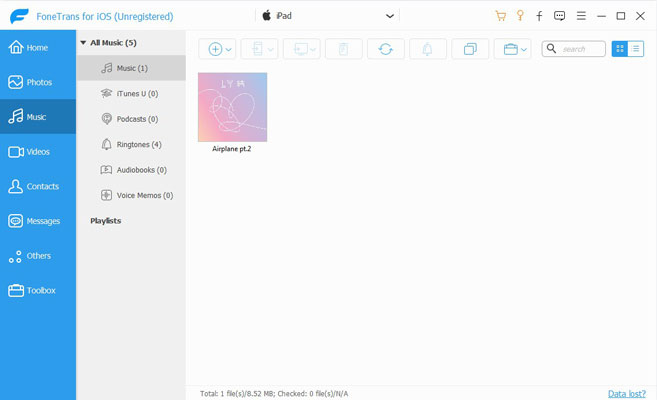657x400 pixels.
Task: Click the add (plus) toolbar icon
Action: (215, 49)
